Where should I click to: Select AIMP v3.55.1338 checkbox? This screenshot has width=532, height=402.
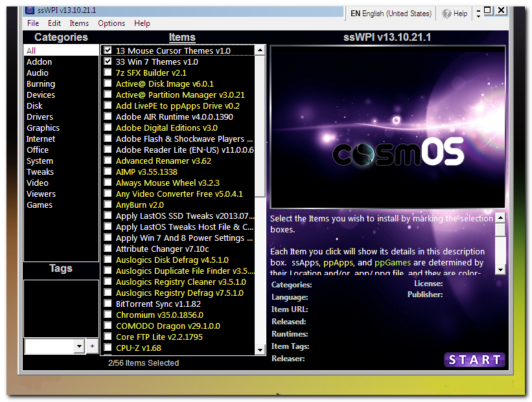click(x=108, y=172)
